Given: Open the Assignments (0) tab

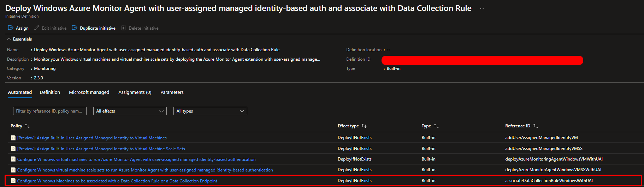Looking at the screenshot, I should click(x=135, y=92).
